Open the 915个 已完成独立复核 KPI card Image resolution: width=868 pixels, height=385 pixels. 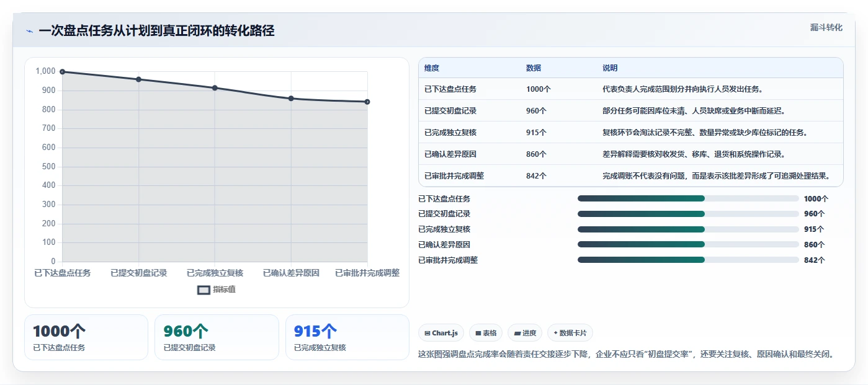click(x=347, y=337)
